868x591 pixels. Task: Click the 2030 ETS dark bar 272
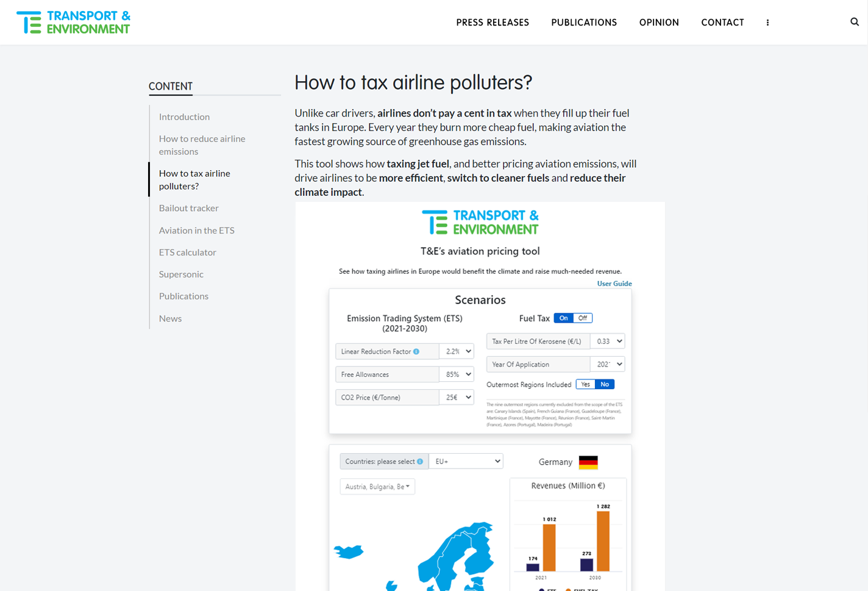click(586, 565)
